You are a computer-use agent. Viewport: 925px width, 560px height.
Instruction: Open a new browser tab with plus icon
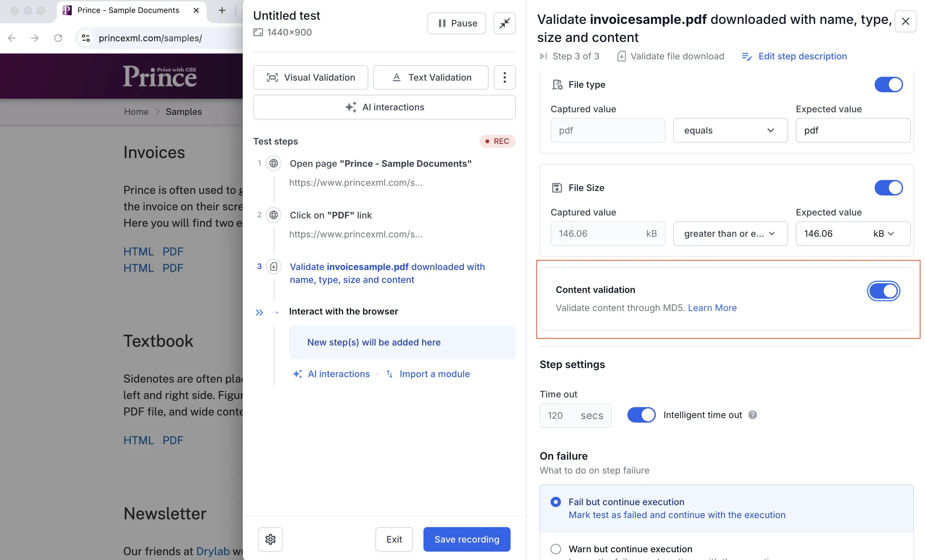click(222, 11)
